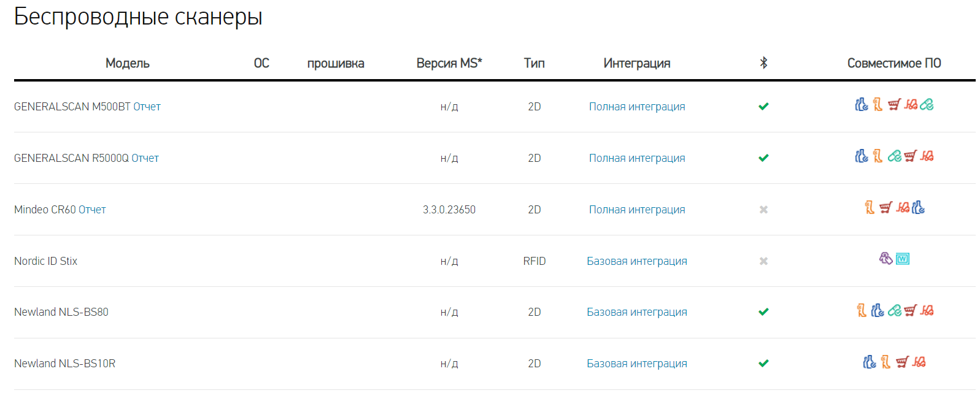
Task: Click green pill icon in GENERALSCAN M500BT row
Action: pos(927,105)
